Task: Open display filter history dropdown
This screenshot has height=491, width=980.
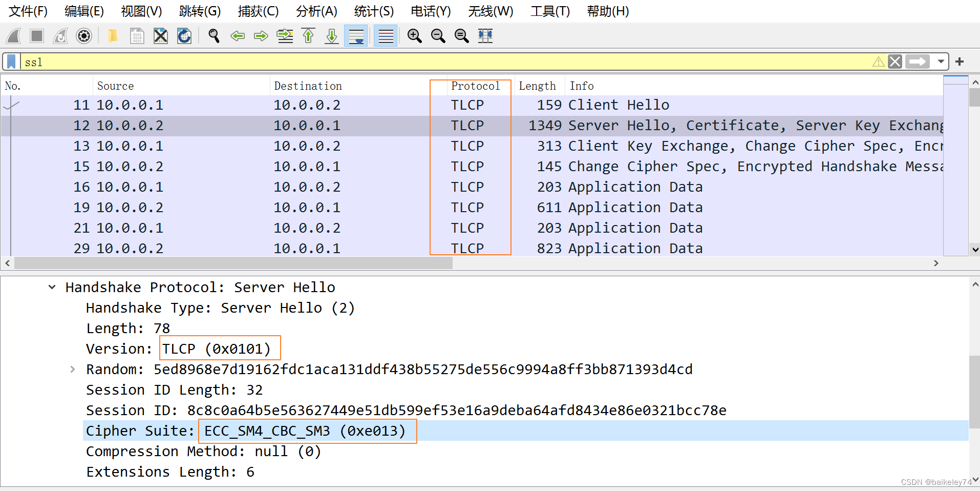Action: pos(941,62)
